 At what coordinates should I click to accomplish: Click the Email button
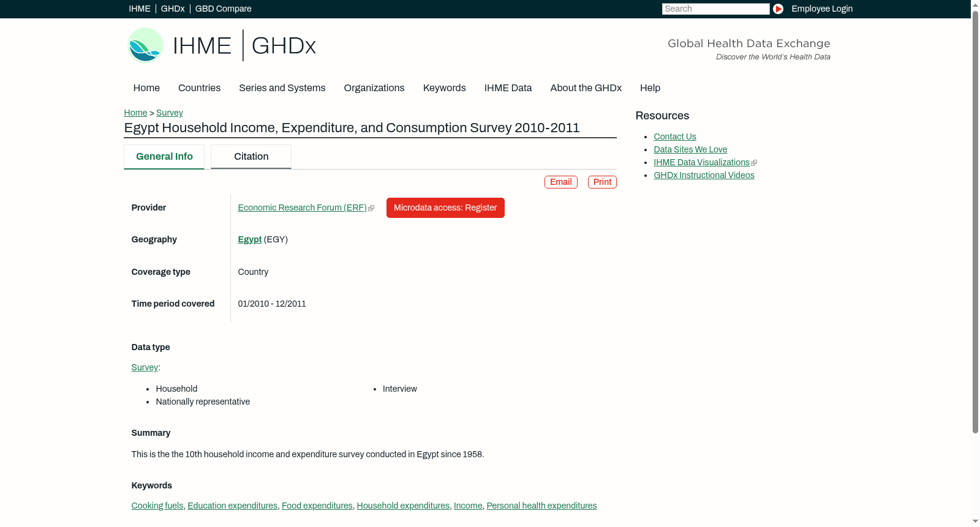click(x=561, y=182)
